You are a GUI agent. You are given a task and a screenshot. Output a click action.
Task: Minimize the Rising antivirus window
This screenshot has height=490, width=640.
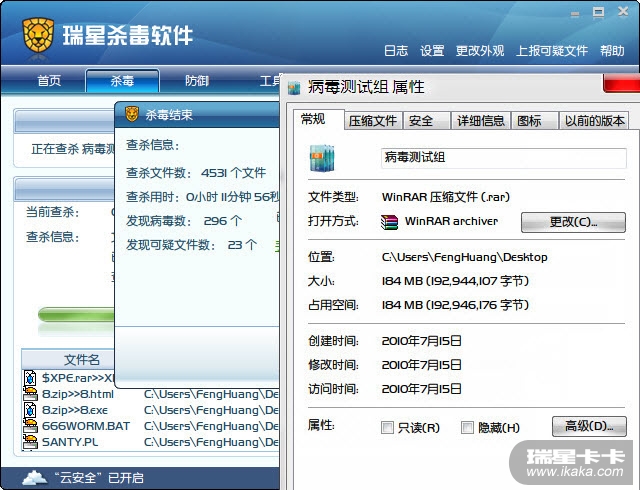(x=575, y=14)
